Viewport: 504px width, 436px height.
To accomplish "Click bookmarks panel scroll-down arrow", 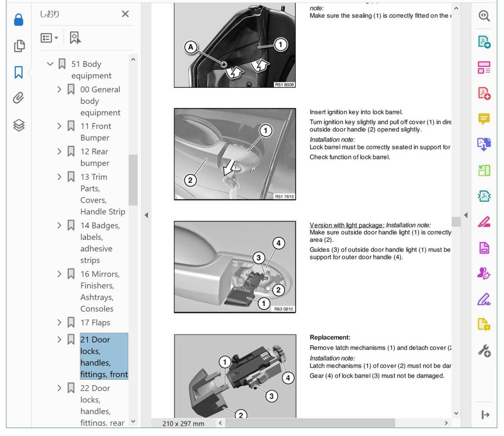I will coord(133,421).
